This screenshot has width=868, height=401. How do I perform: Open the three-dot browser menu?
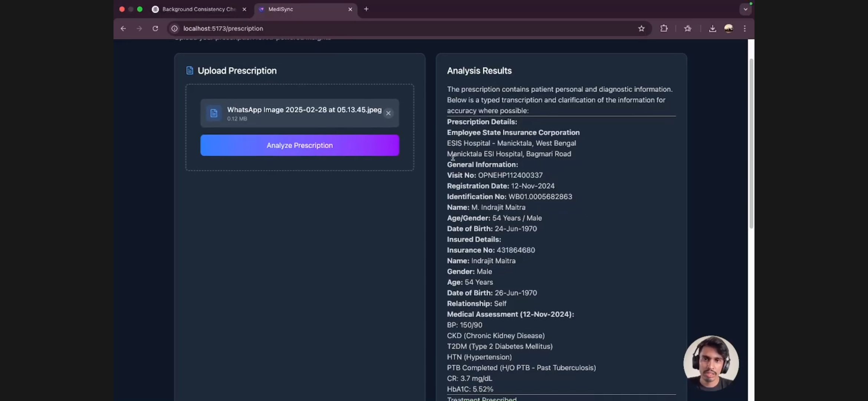745,29
